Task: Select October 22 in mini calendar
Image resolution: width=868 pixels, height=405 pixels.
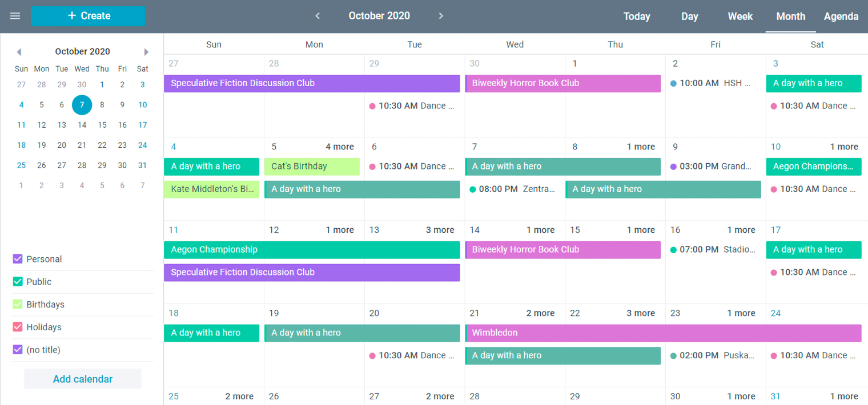Action: point(102,145)
